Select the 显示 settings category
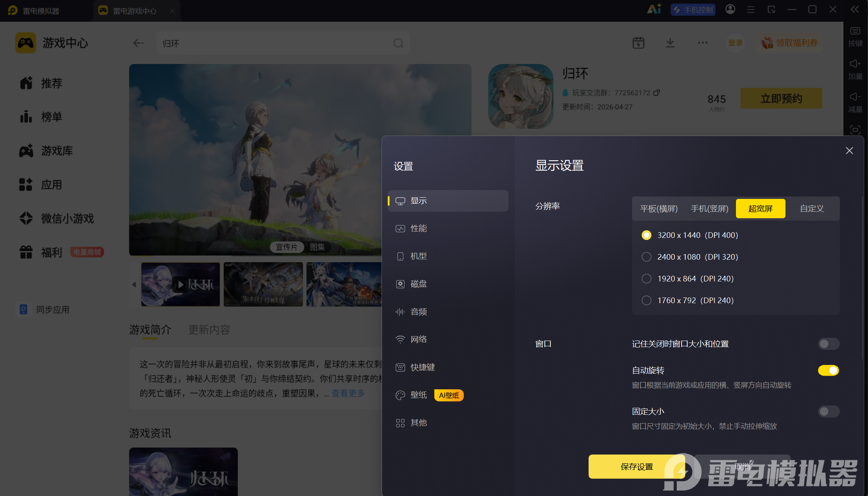The image size is (868, 496). point(448,201)
